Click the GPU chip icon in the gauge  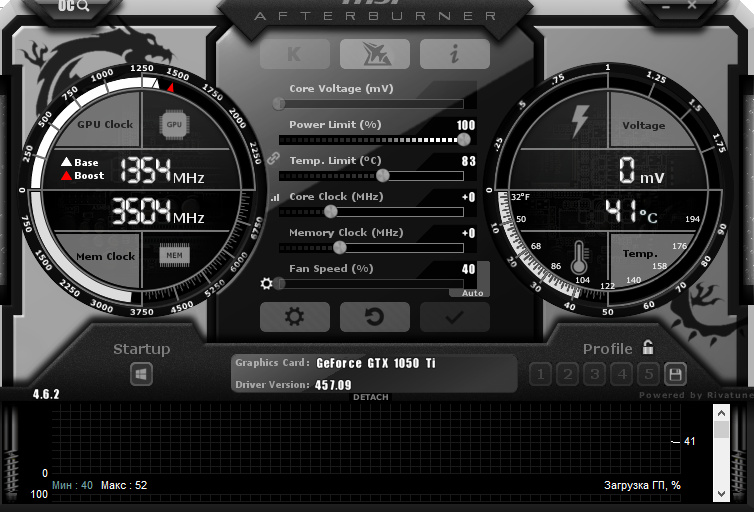point(174,125)
